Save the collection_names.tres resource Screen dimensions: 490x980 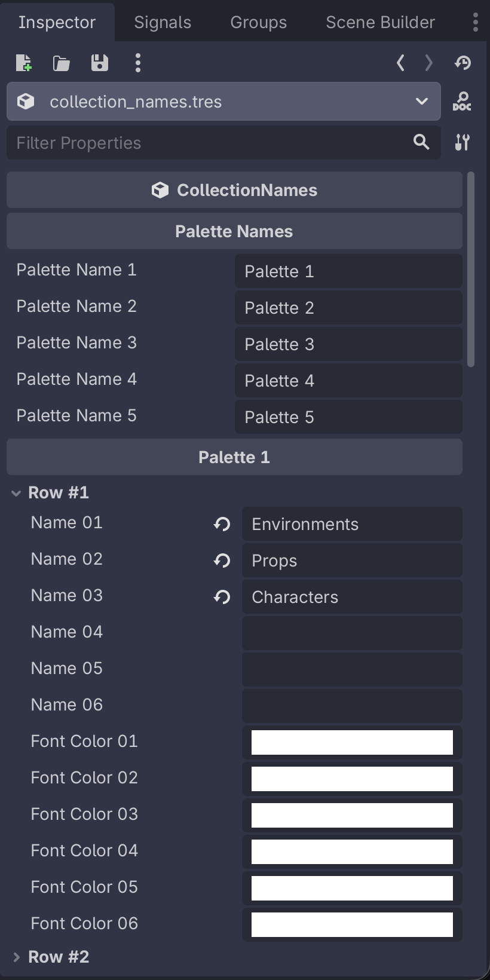[99, 62]
